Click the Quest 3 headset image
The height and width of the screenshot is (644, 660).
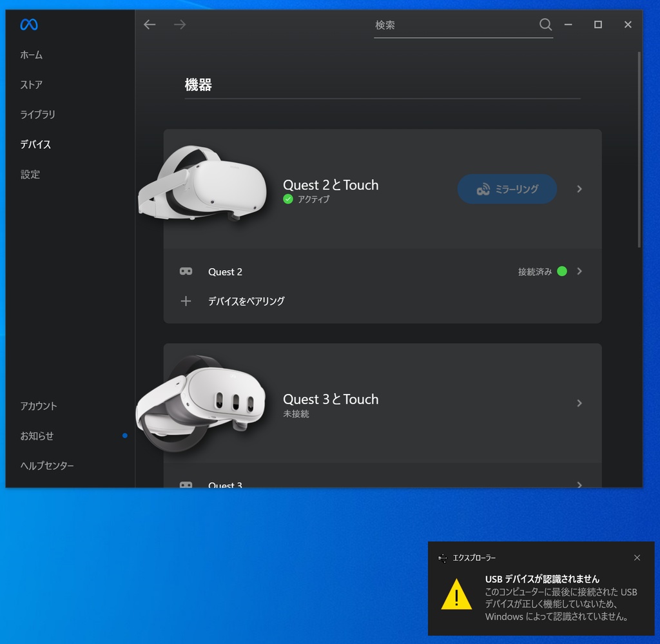pyautogui.click(x=201, y=404)
